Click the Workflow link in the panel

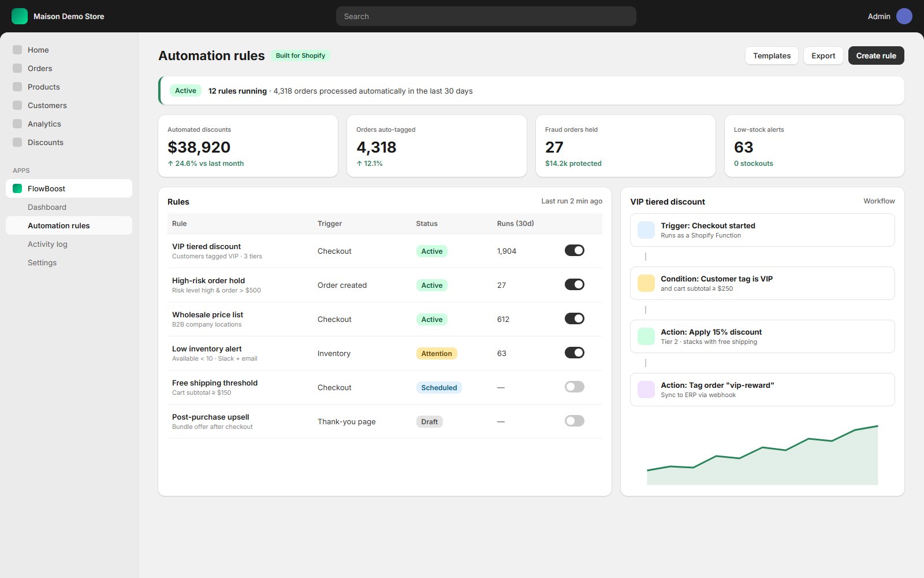(x=879, y=201)
